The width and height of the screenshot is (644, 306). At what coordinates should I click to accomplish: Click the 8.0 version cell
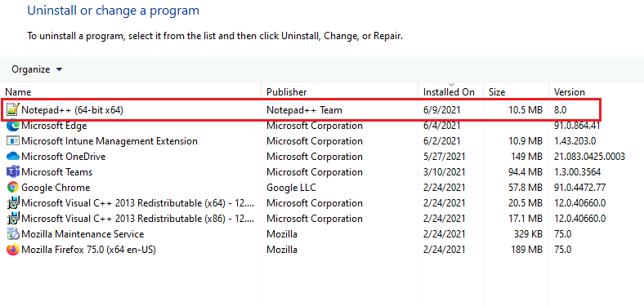(x=561, y=110)
